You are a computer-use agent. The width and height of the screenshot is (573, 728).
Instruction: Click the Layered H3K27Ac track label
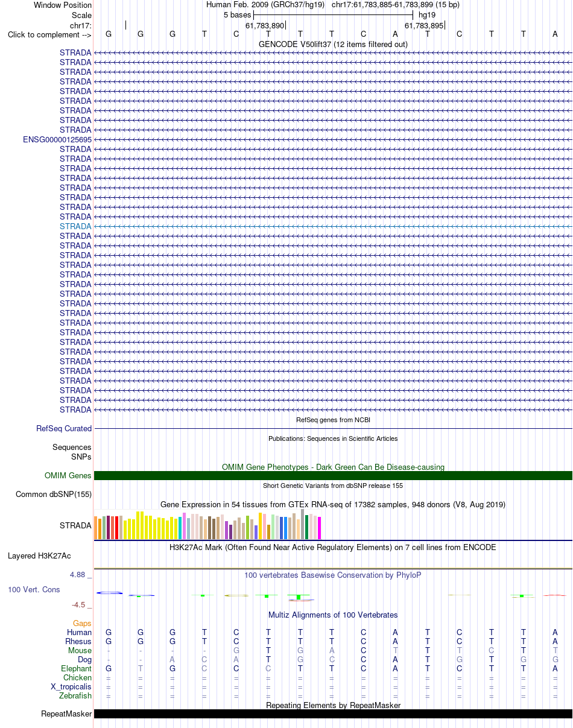(39, 555)
